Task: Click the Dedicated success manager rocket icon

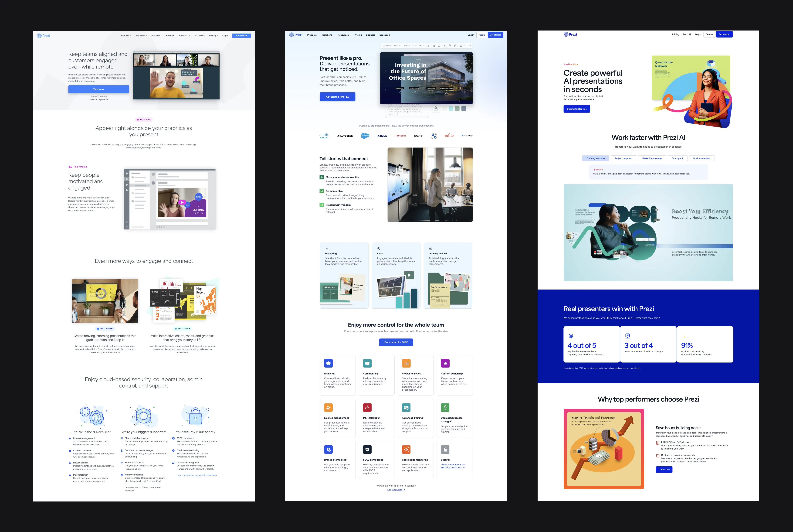Action: (x=445, y=407)
